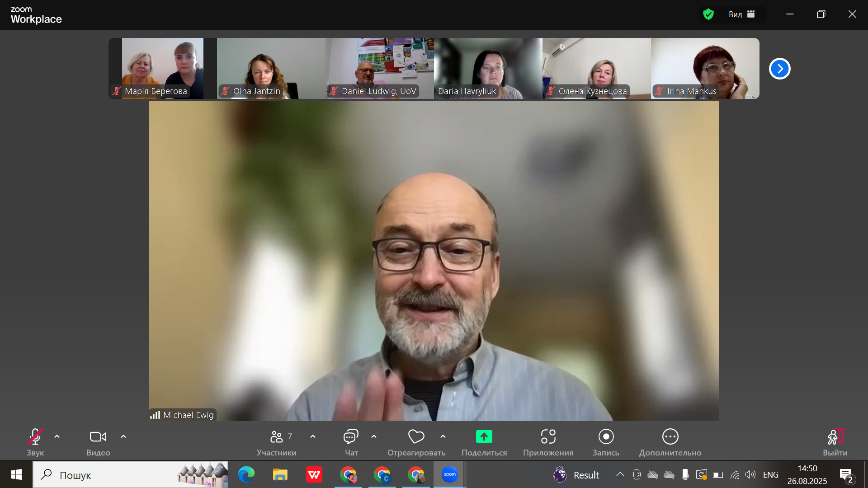This screenshot has height=488, width=868.
Task: Expand chat options arrow beside Чат
Action: click(x=374, y=436)
